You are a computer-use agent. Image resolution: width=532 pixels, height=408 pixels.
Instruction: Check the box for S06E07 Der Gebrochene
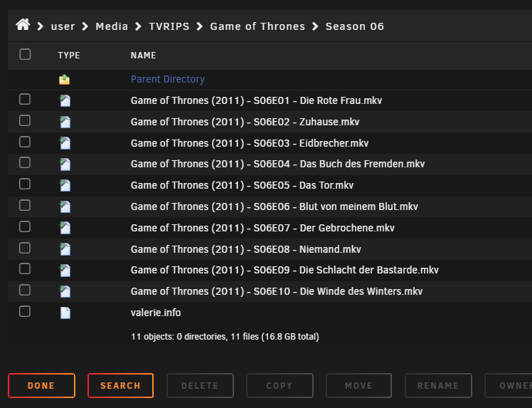pos(25,226)
